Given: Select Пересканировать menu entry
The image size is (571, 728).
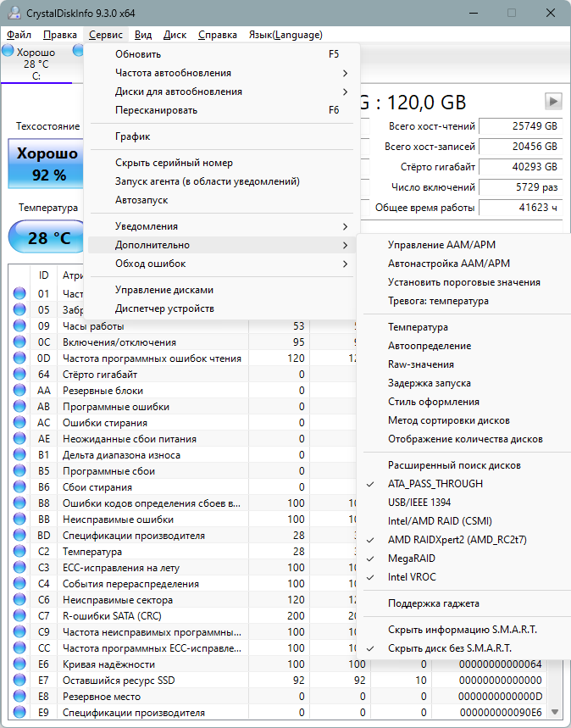Looking at the screenshot, I should pos(222,110).
